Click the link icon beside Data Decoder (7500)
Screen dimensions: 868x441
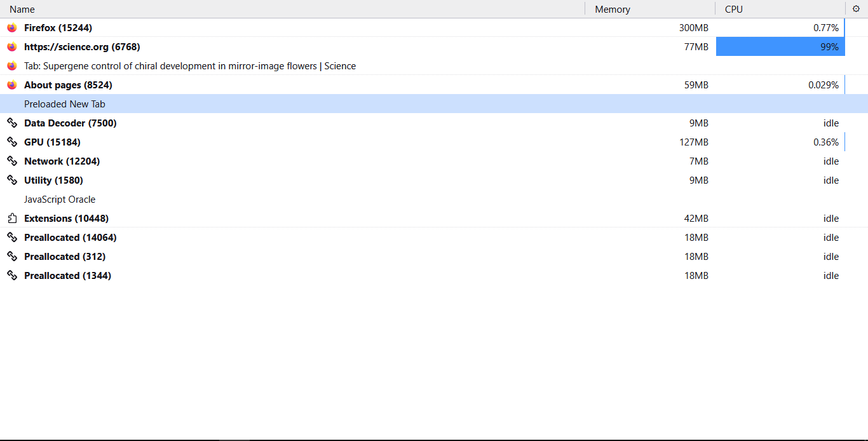11,123
